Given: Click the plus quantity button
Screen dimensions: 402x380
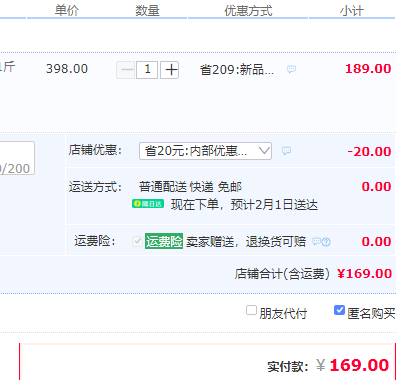Looking at the screenshot, I should click(x=170, y=70).
